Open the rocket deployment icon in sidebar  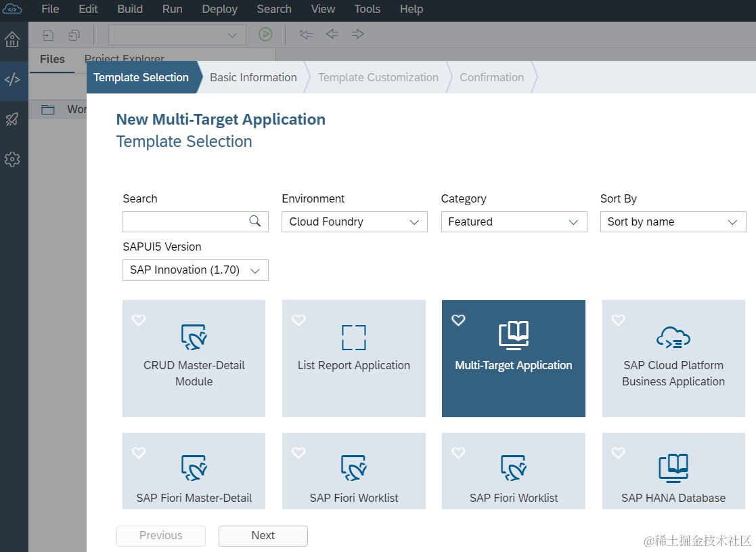point(12,119)
